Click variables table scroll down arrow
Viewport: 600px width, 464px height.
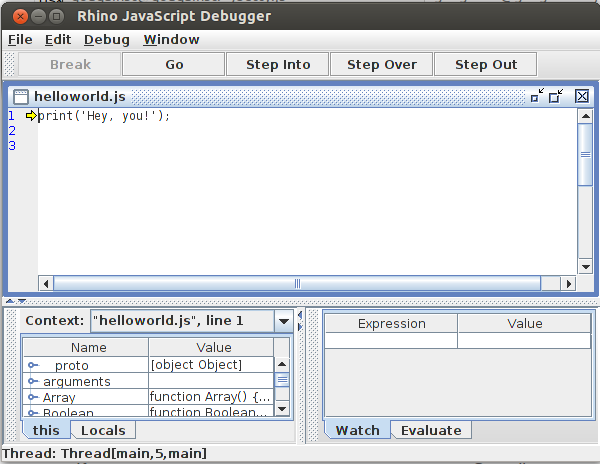pyautogui.click(x=282, y=409)
